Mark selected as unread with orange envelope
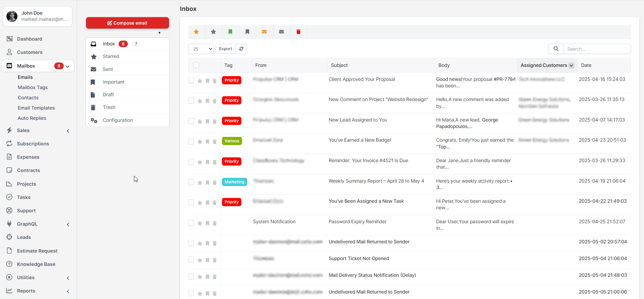This screenshot has height=299, width=644. tap(264, 32)
